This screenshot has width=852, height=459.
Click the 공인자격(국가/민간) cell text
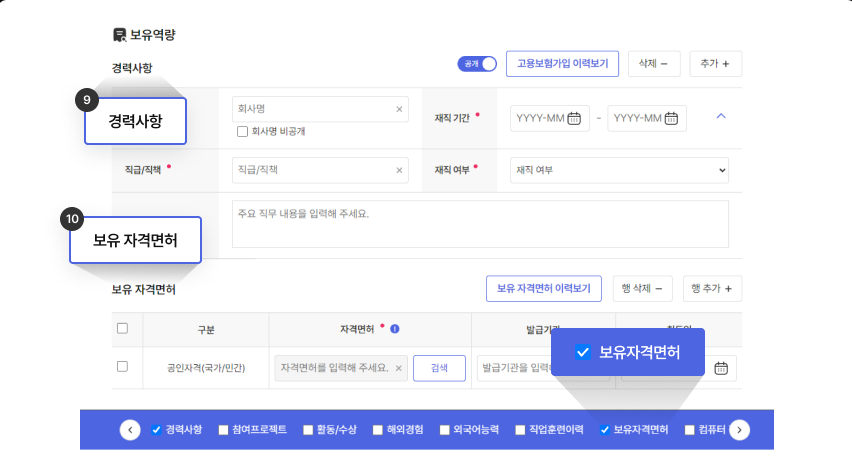point(206,368)
